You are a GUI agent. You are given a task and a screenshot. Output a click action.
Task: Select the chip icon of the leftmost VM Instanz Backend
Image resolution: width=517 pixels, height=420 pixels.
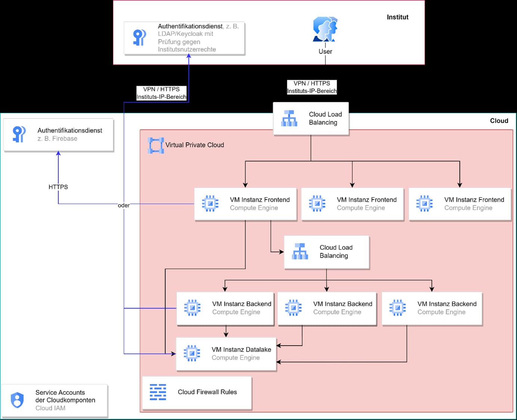pyautogui.click(x=192, y=308)
